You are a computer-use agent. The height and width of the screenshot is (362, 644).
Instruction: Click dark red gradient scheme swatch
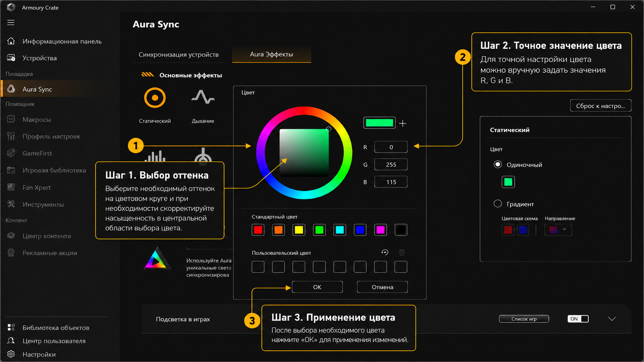(x=508, y=230)
